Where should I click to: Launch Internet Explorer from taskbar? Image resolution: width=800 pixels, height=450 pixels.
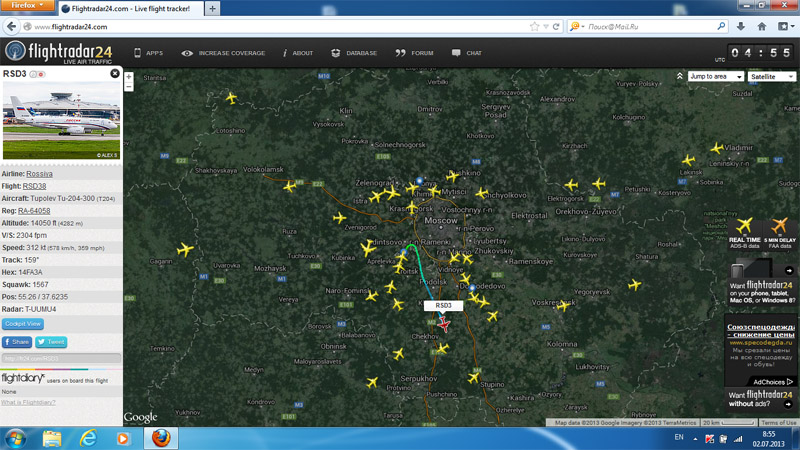point(88,439)
